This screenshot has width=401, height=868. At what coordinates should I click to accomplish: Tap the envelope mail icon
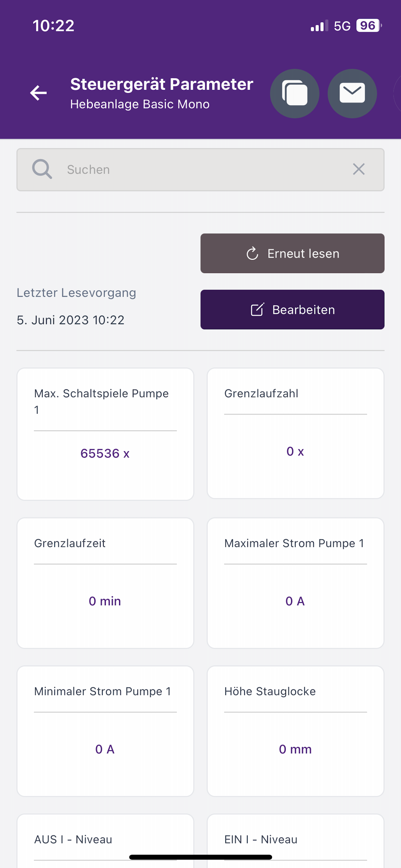click(352, 93)
